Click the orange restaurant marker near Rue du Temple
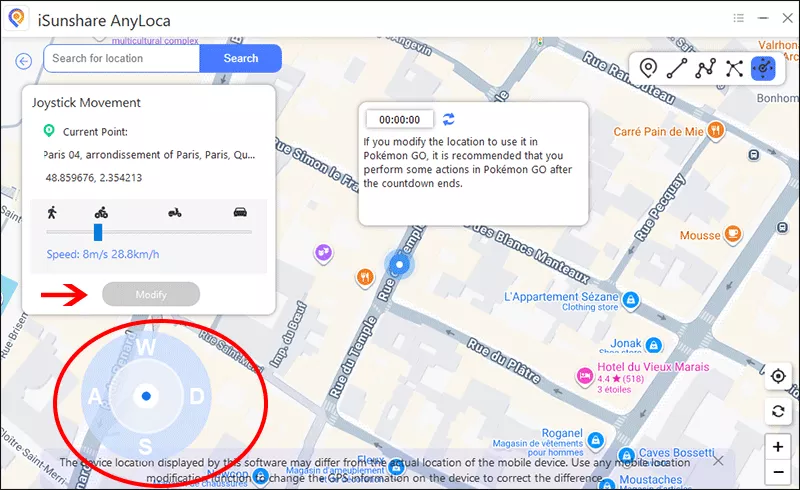Image resolution: width=800 pixels, height=490 pixels. point(364,277)
